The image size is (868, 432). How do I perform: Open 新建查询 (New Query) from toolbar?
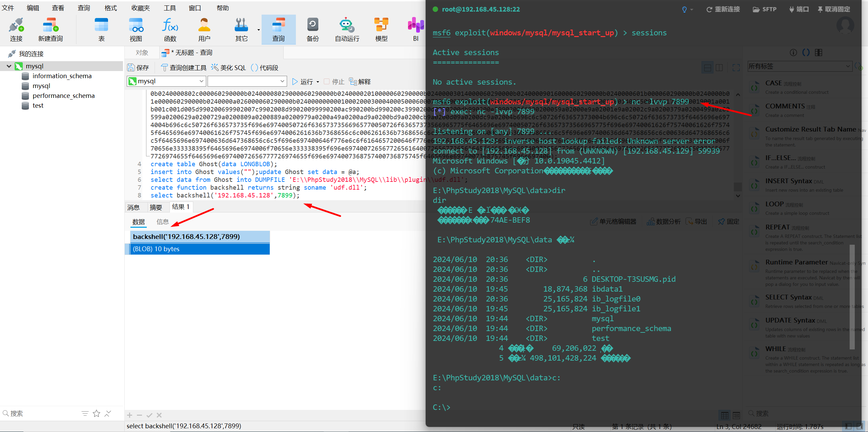(51, 30)
